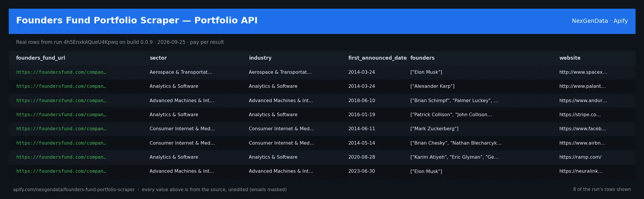Viewport: 644px width, 199px height.
Task: Open the foundersfund.com link in Brian Chesky's row
Action: [61, 143]
